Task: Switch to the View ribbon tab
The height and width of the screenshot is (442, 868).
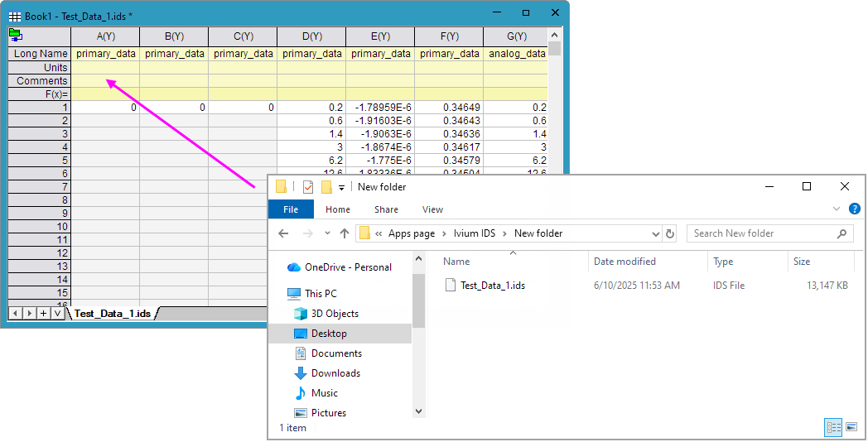Action: click(432, 209)
